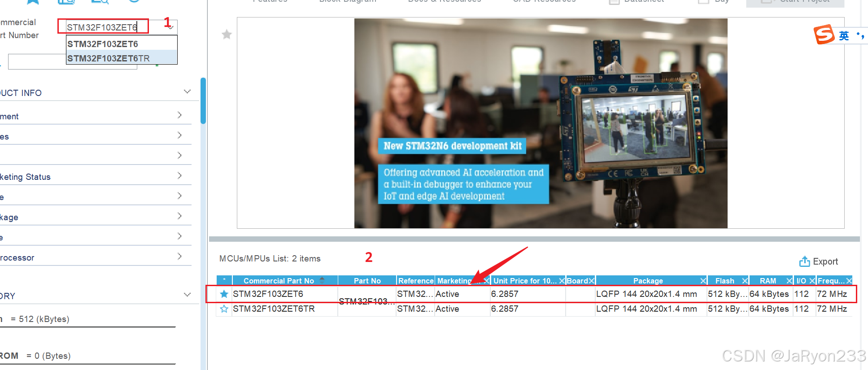Collapse the MEMORY section chevron
The image size is (868, 370).
coord(188,295)
